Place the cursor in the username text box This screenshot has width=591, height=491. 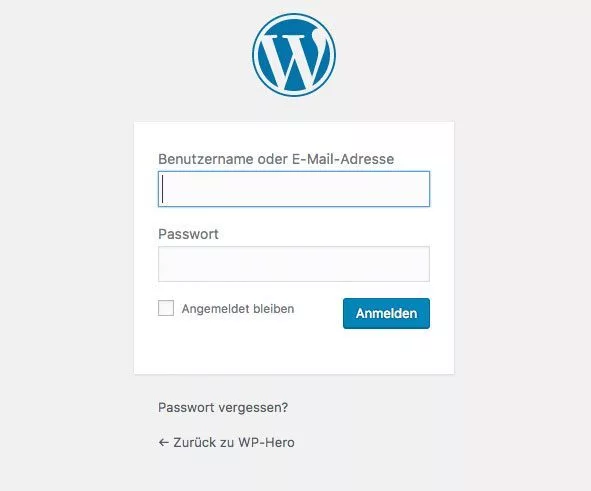pyautogui.click(x=294, y=189)
